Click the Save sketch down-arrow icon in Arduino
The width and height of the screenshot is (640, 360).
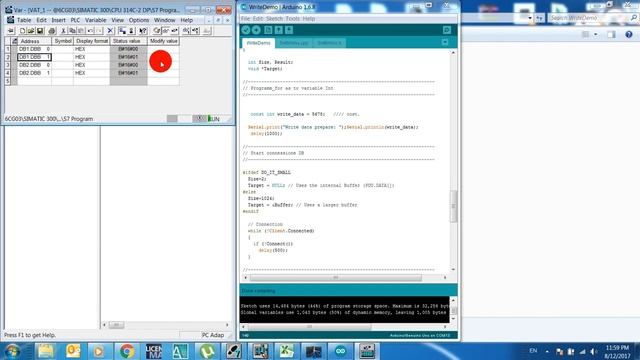pos(289,30)
